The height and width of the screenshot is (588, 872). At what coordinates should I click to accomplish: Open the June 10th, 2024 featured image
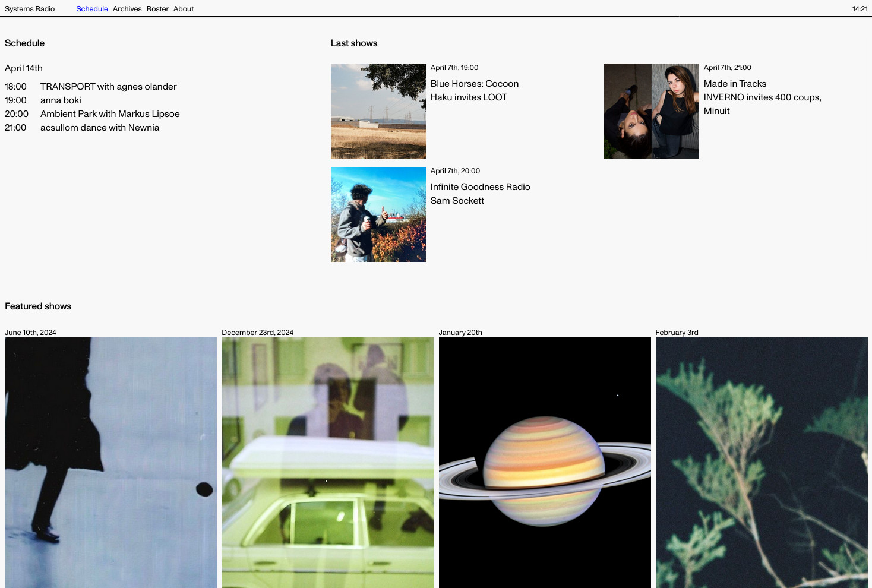click(x=110, y=462)
